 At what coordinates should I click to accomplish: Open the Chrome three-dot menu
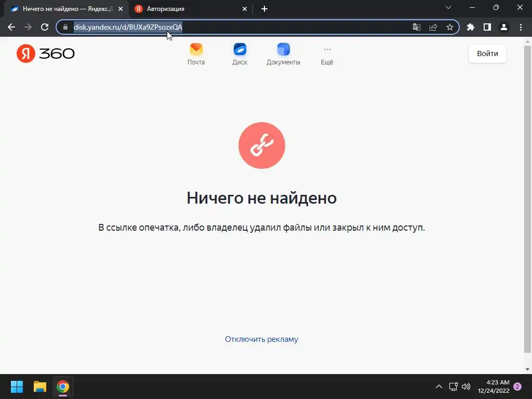click(521, 27)
